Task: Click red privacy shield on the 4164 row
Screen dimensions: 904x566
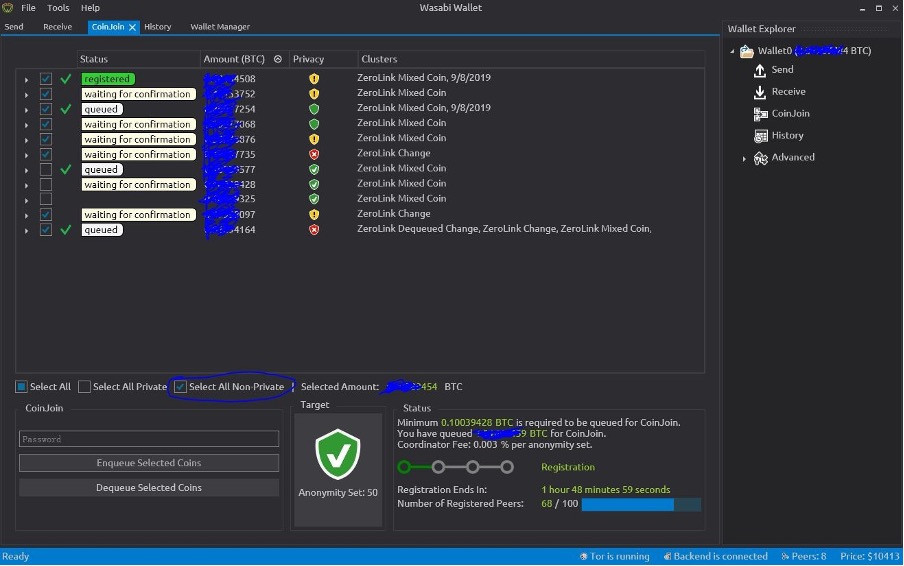Action: tap(314, 229)
